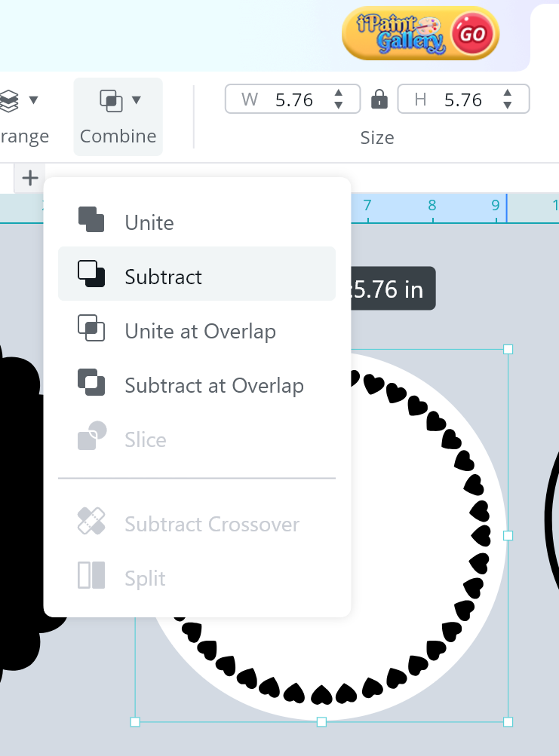This screenshot has height=756, width=559.
Task: Click the plus button near ruler
Action: coord(29,179)
